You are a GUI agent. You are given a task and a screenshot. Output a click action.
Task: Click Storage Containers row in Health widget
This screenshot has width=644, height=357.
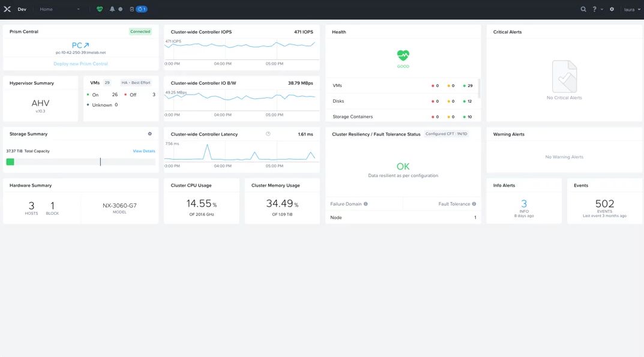click(x=403, y=116)
